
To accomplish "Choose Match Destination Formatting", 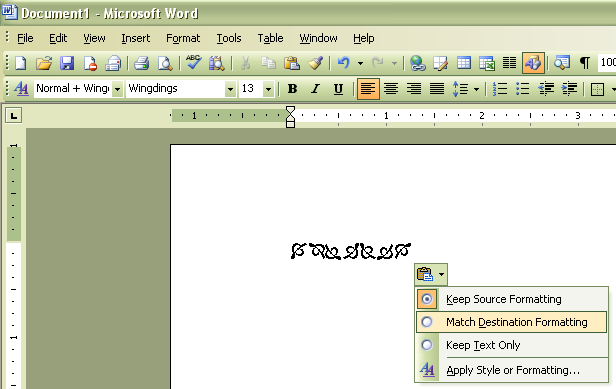I will coord(511,322).
